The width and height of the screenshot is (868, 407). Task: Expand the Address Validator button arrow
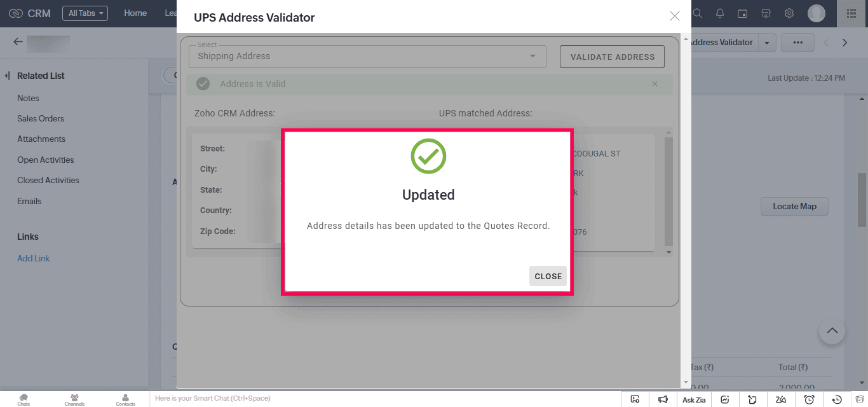click(767, 43)
